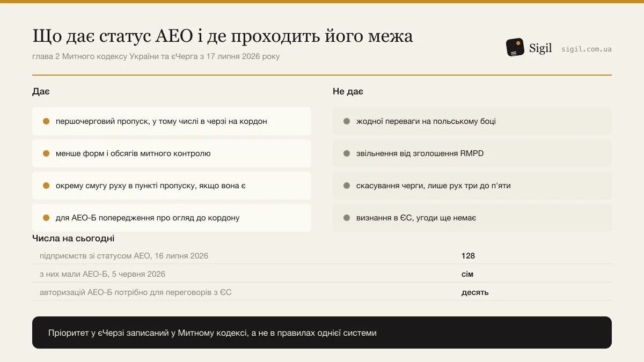This screenshot has width=644, height=362.
Task: Click orange bullet beside 'окрему смугу руху'
Action: pyautogui.click(x=46, y=186)
